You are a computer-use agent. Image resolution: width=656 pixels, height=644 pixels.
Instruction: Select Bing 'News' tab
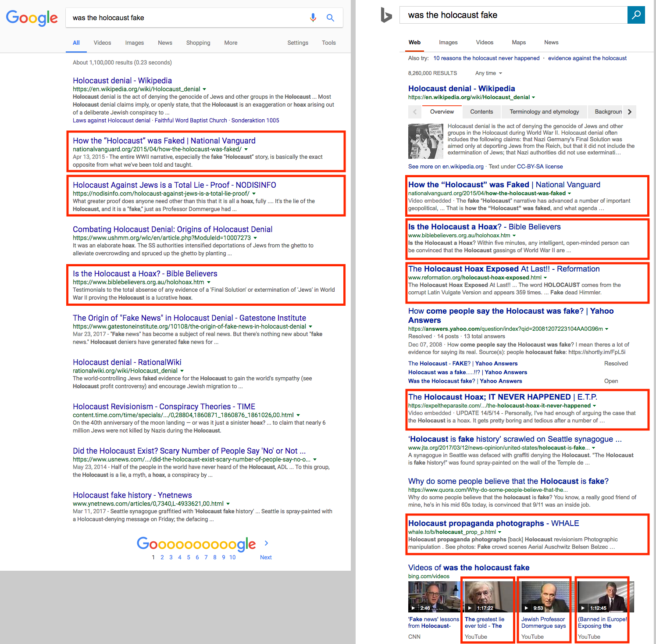pos(551,42)
